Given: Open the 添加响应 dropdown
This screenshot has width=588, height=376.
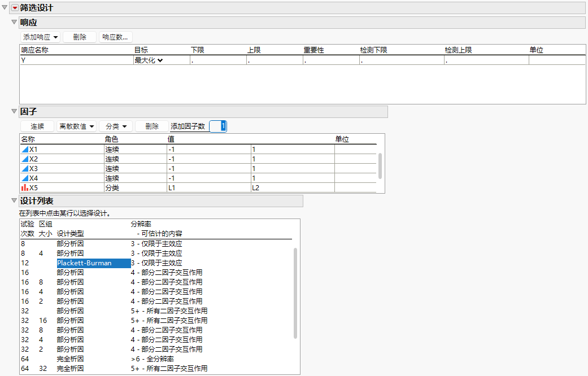Looking at the screenshot, I should [x=40, y=37].
